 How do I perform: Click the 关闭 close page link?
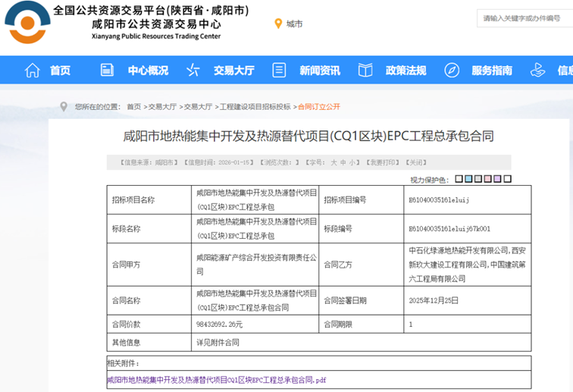point(415,162)
